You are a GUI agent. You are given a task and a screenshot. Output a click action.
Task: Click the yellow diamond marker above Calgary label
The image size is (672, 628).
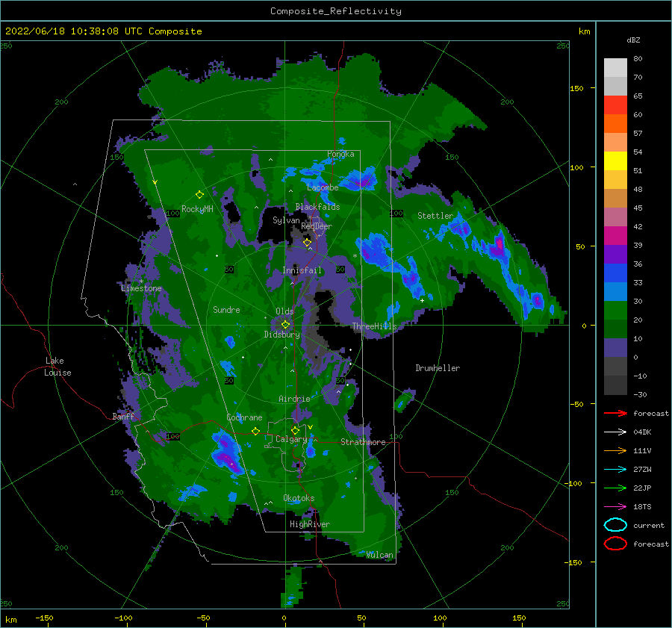click(x=295, y=430)
